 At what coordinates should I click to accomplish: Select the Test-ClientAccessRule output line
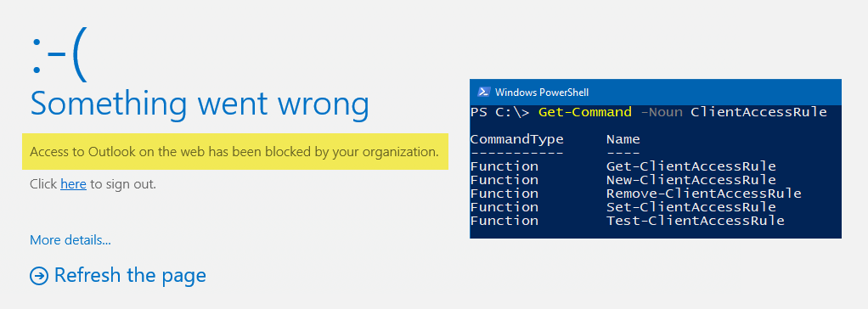tap(627, 221)
